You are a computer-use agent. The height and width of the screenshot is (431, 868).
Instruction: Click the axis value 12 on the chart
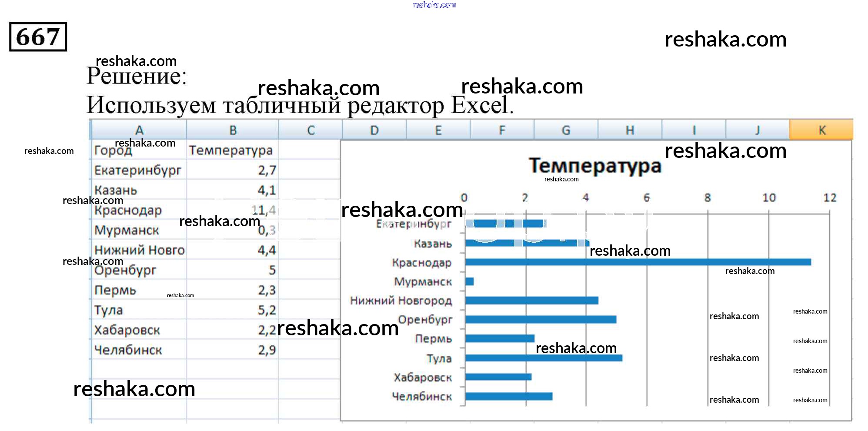point(829,198)
